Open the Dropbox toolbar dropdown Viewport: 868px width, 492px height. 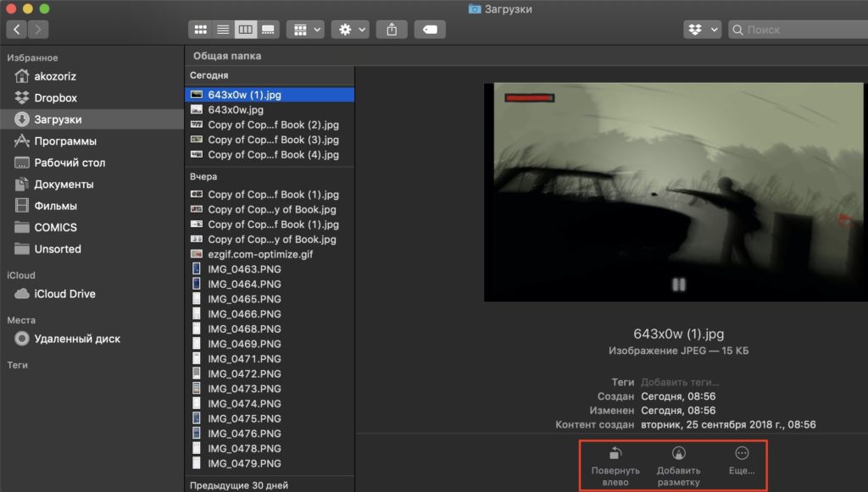click(x=702, y=30)
